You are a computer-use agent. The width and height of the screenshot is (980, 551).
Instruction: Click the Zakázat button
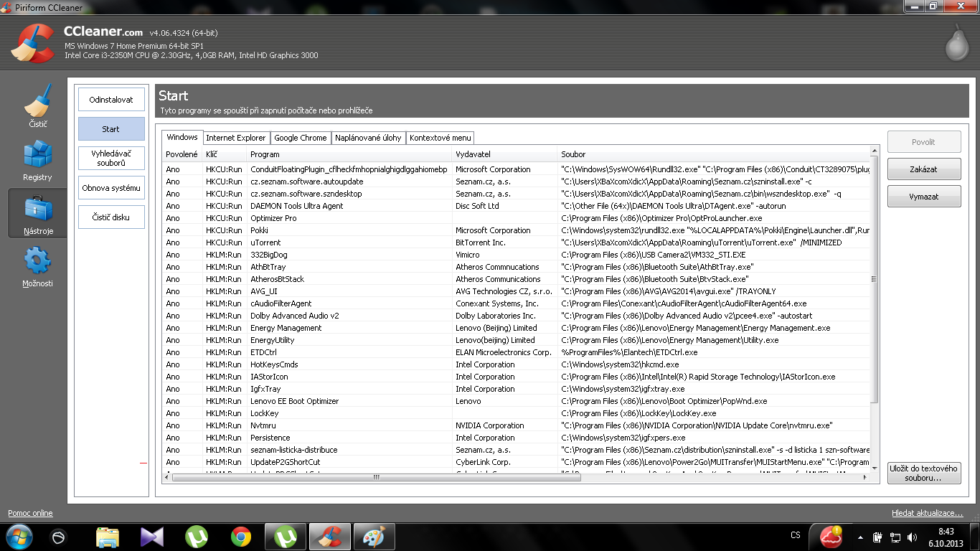click(924, 169)
